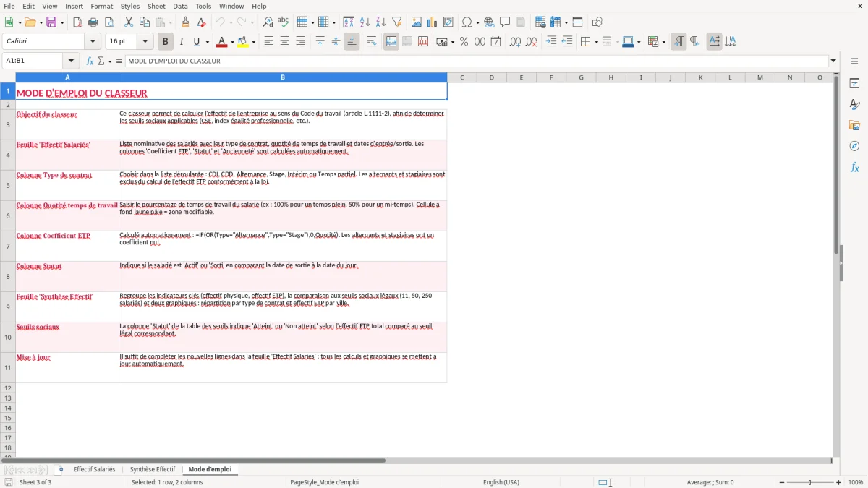Adjust the zoom slider handle

tap(809, 482)
